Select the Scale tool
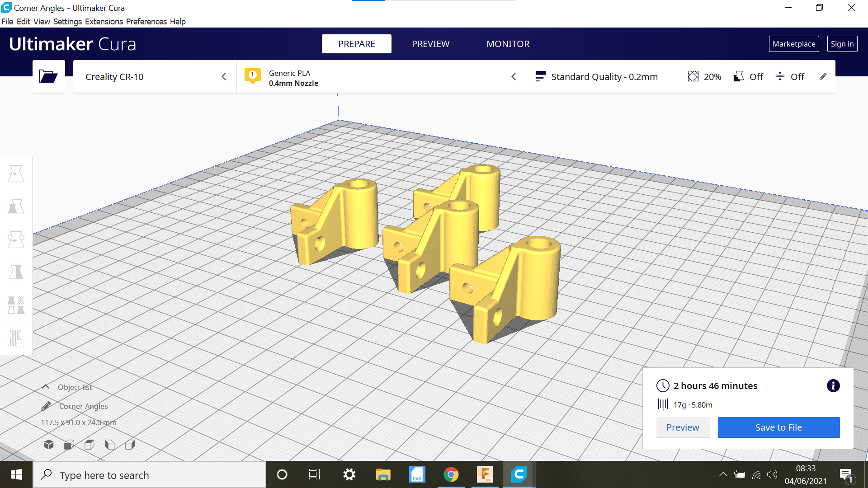Viewport: 868px width, 488px height. [16, 206]
